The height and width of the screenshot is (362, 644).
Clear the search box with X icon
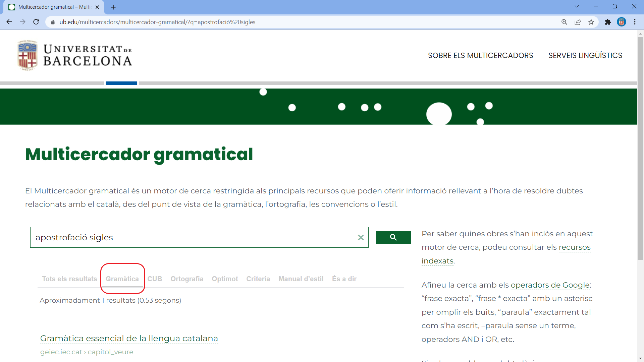click(x=361, y=237)
